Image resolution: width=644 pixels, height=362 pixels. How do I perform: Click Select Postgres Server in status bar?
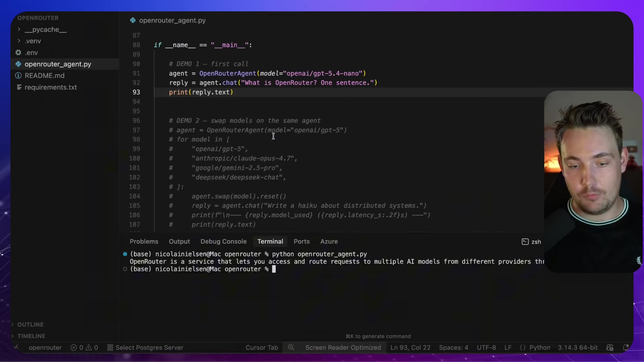145,348
